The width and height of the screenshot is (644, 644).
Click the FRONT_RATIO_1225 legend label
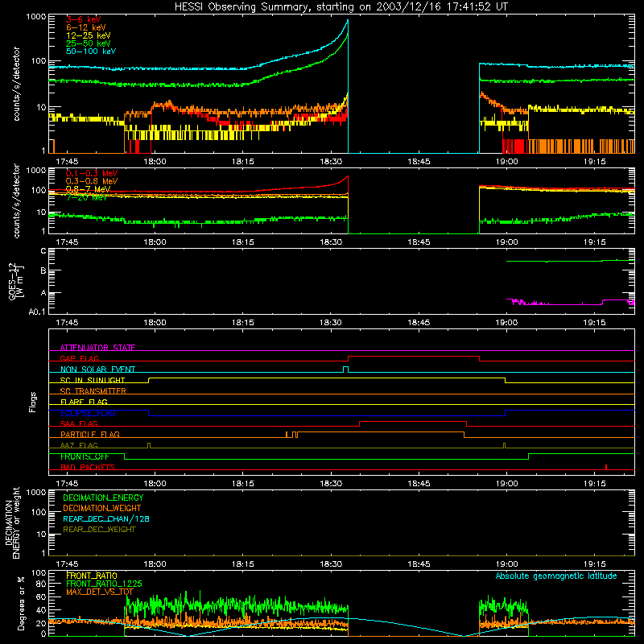click(104, 584)
